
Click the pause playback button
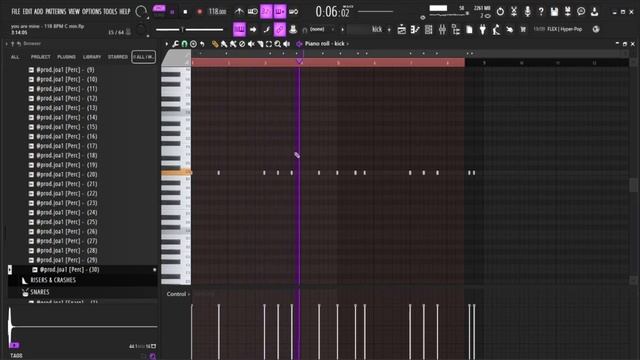pyautogui.click(x=172, y=12)
